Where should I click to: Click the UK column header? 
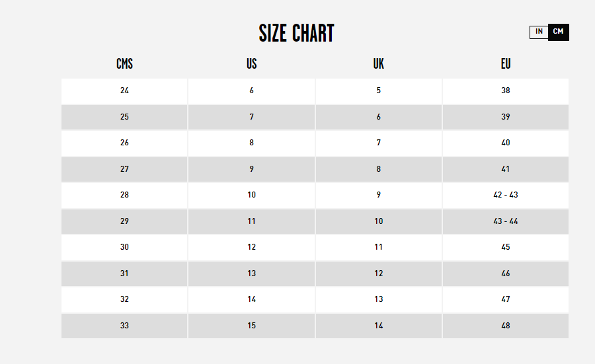point(379,63)
